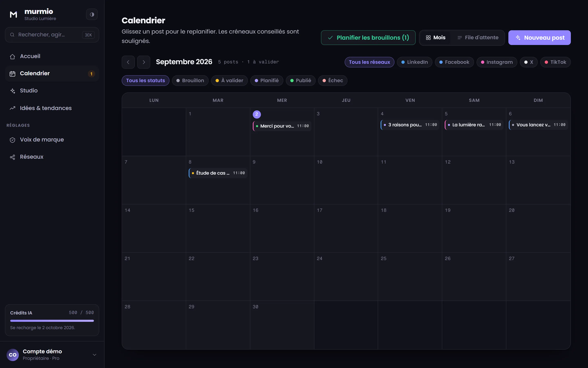The image size is (588, 368).
Task: Go to previous month with left chevron
Action: pyautogui.click(x=128, y=62)
